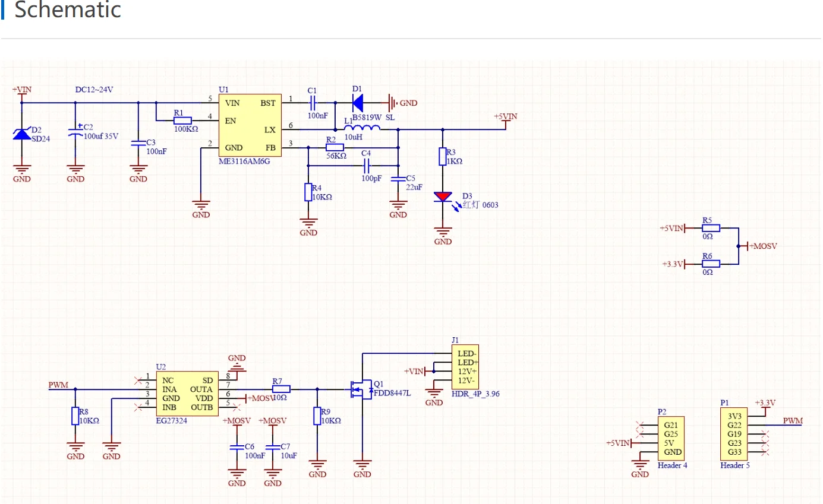823x504 pixels.
Task: Click the P1 Header 5 connector
Action: 734,434
